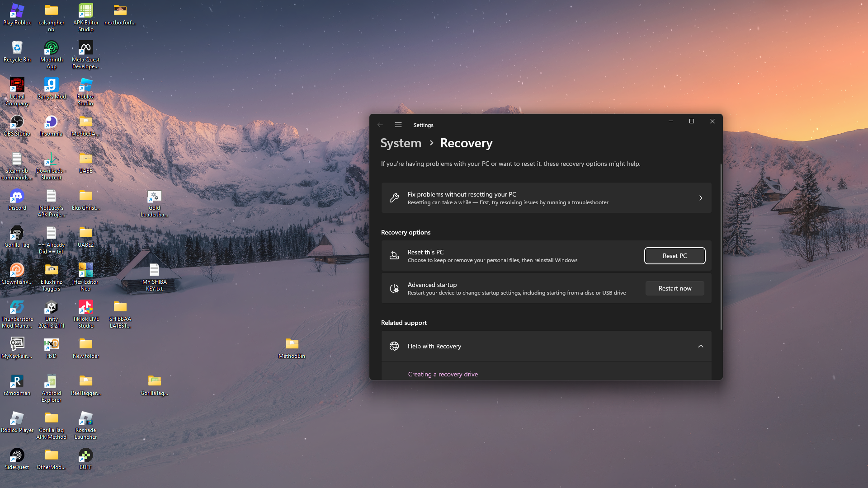This screenshot has width=868, height=488.
Task: Click the Settings window vertical scrollbar
Action: 721,247
